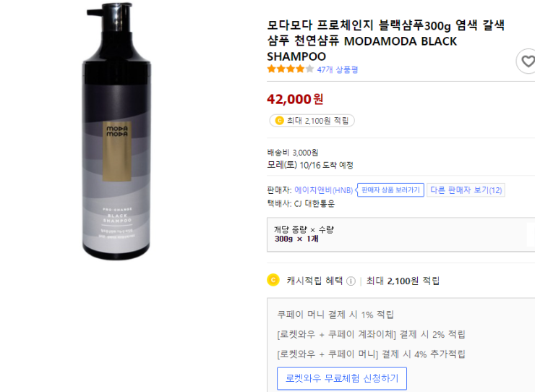
Task: Click the 배송비 3,000원 shipping fee text
Action: (292, 153)
